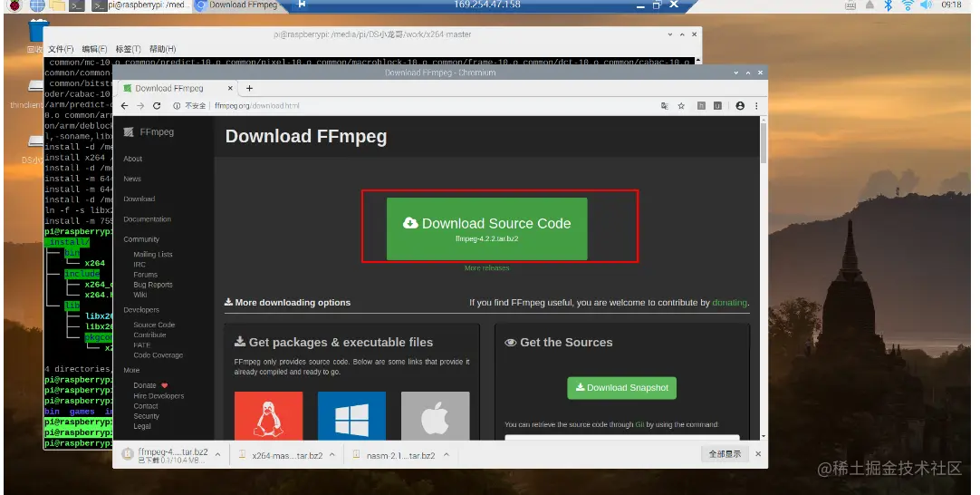Open Source Code sidebar link
980x495 pixels.
pos(154,325)
